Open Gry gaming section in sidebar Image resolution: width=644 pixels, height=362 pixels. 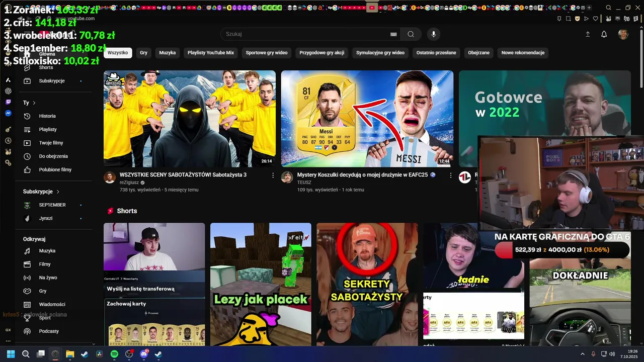click(52, 291)
